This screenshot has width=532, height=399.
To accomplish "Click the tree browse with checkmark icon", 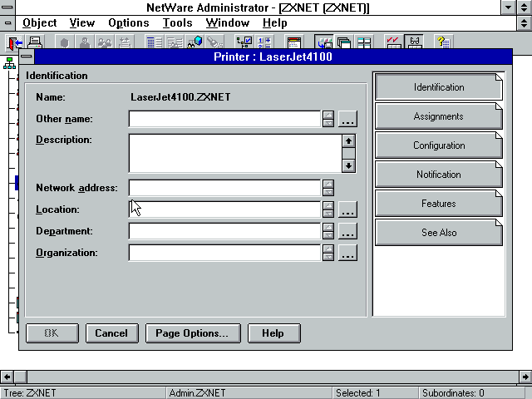I will 244,42.
